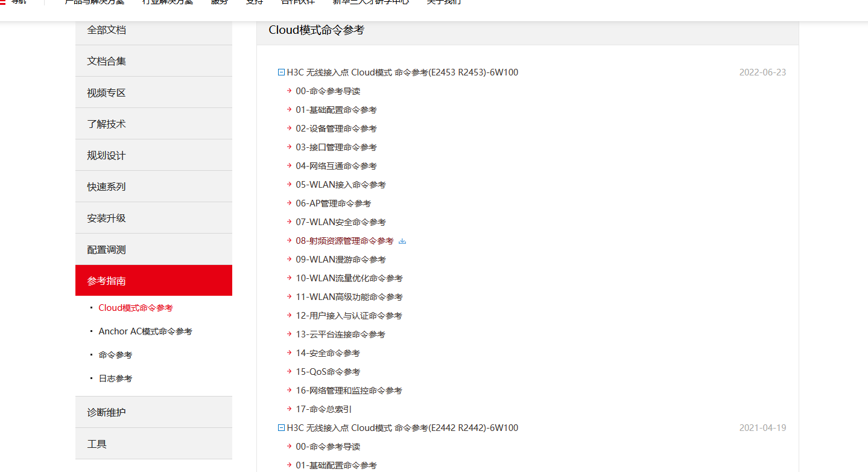Click the highlighted 参考指南 sidebar item
The height and width of the screenshot is (472, 868).
[154, 281]
